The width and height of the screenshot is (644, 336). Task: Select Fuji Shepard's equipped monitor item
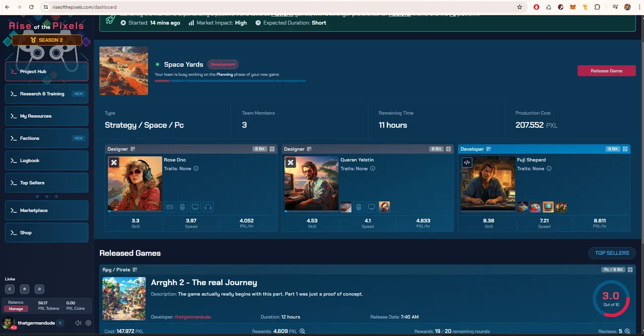coord(548,207)
